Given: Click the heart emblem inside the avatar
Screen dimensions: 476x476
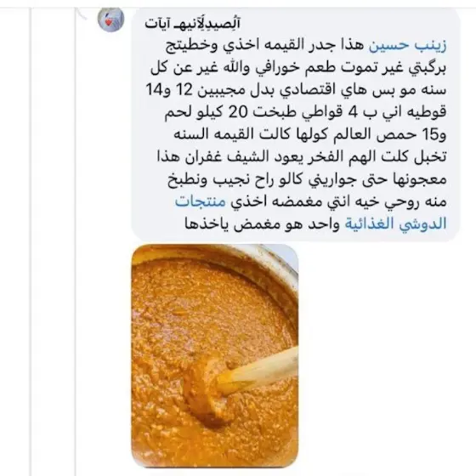Looking at the screenshot, I should pyautogui.click(x=108, y=22).
